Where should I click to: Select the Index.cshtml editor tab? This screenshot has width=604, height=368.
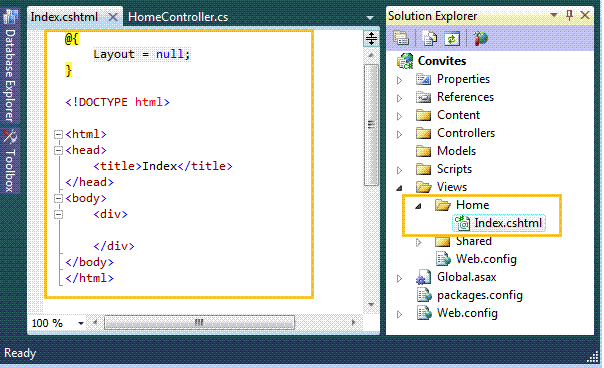[64, 17]
